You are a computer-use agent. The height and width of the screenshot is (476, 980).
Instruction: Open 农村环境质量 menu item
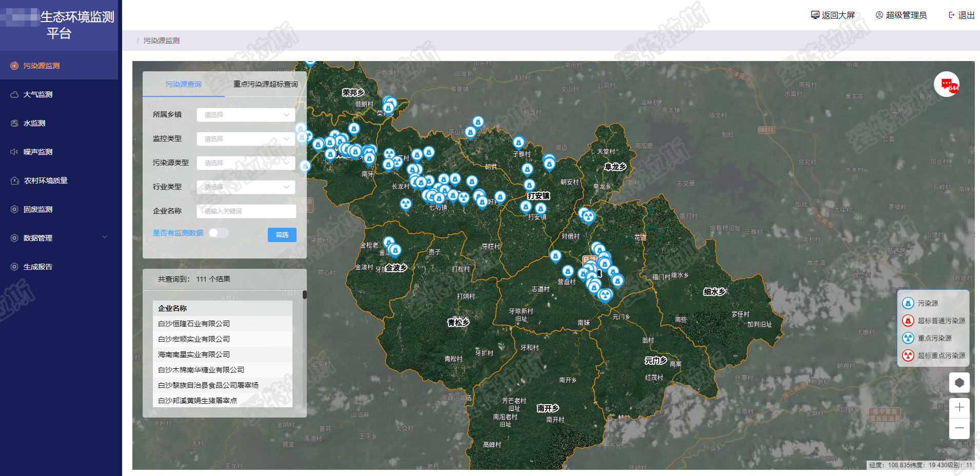tap(46, 181)
